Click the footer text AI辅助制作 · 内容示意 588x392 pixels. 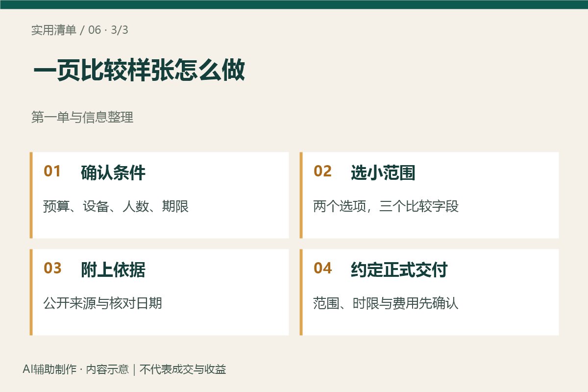tap(75, 369)
